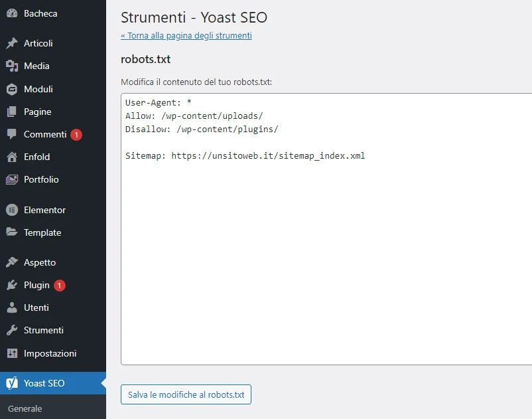Open the Template menu entry
This screenshot has height=419, width=532.
(x=42, y=232)
